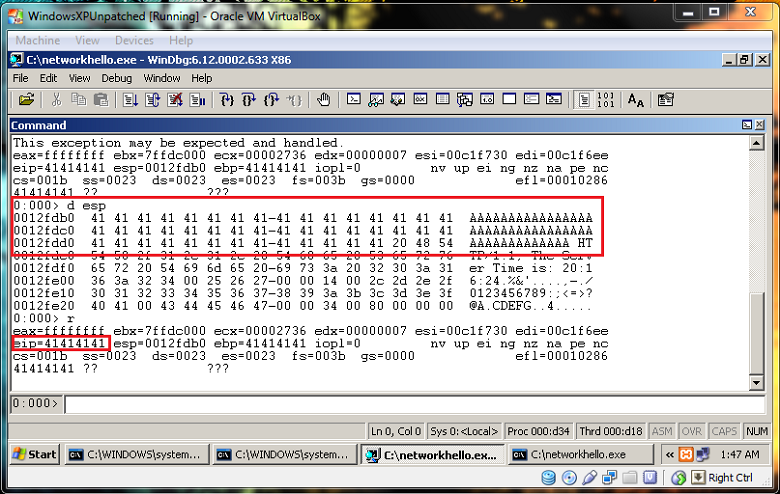Click the Windows XP Start button
Screen dimensions: 780x494
click(x=35, y=454)
